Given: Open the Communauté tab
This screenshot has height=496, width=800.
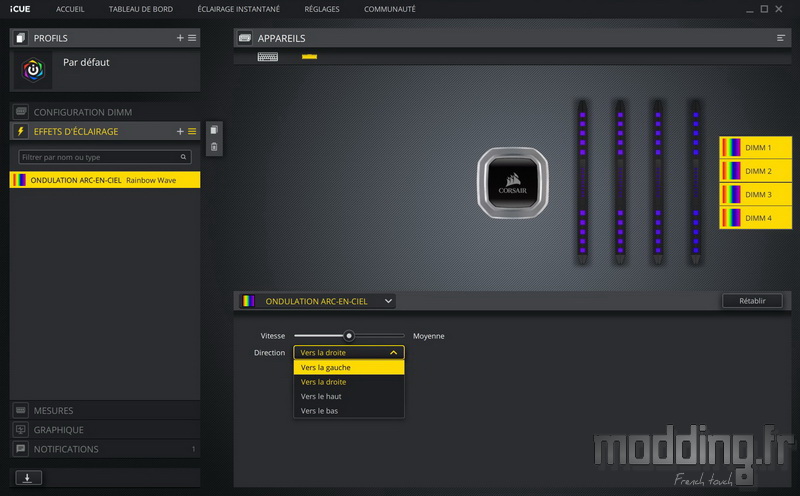Looking at the screenshot, I should click(390, 9).
